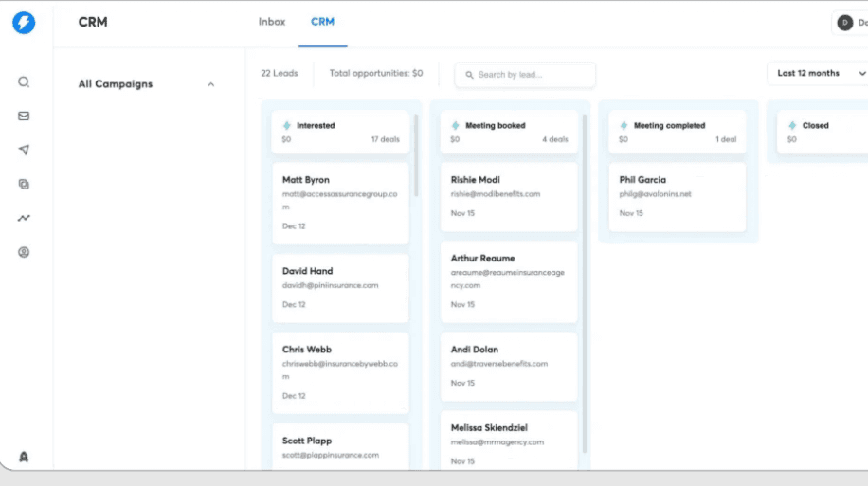The width and height of the screenshot is (868, 486).
Task: Open the Chris Webb lead card
Action: click(340, 372)
